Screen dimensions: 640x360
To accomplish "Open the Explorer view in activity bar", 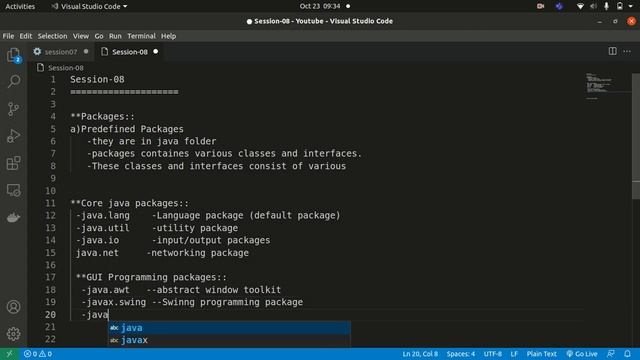I will coord(13,55).
